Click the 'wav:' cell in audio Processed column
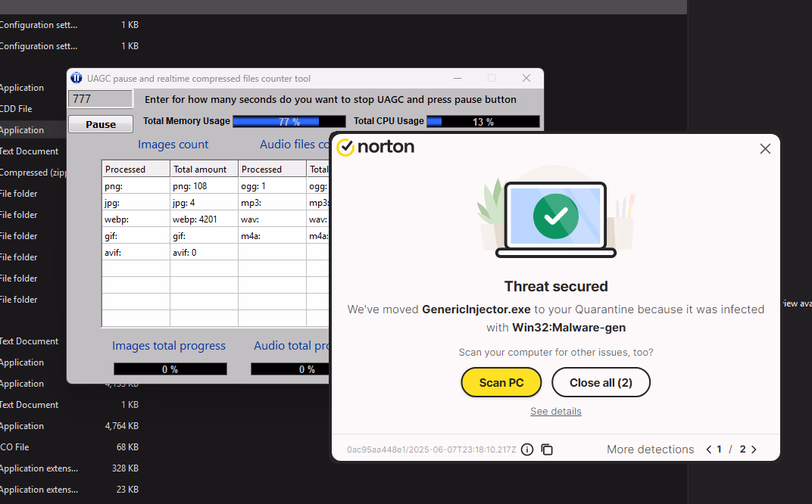This screenshot has height=504, width=812. (273, 219)
